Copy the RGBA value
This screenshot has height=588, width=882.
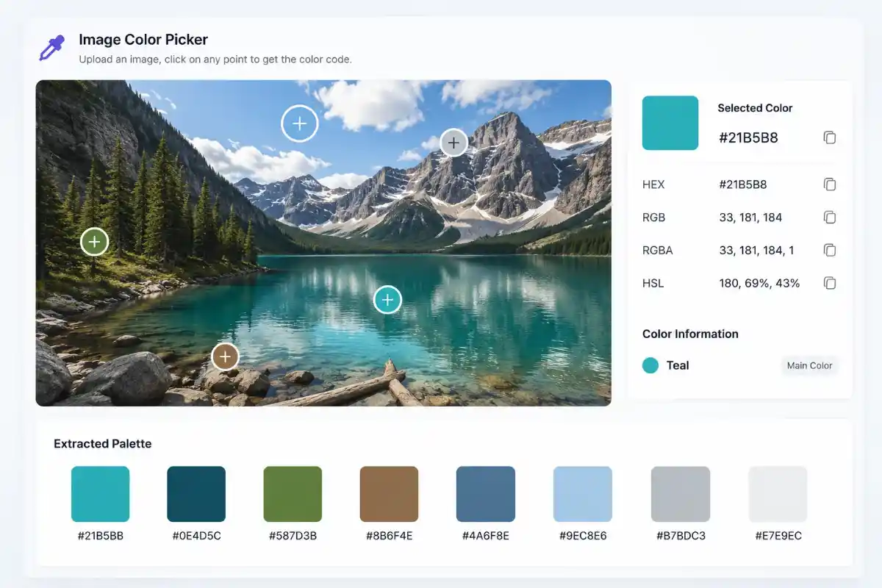tap(830, 251)
